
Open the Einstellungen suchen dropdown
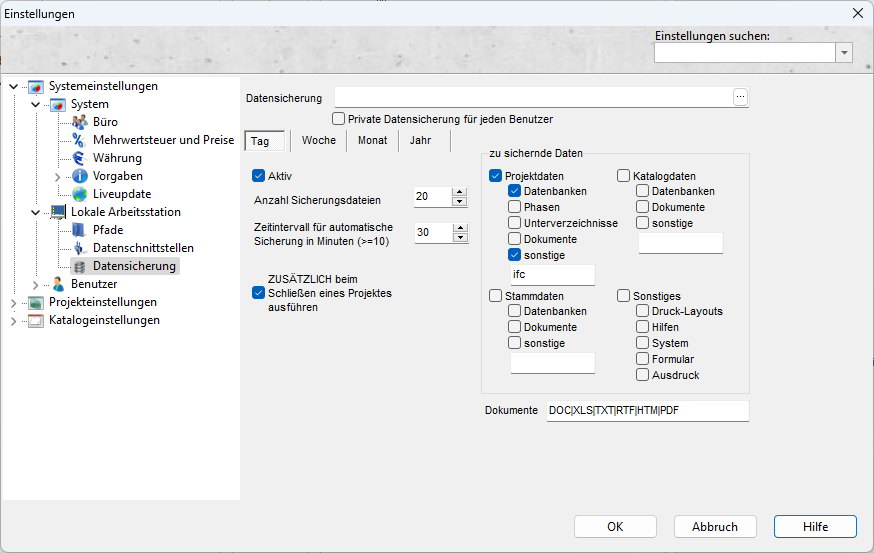point(844,53)
